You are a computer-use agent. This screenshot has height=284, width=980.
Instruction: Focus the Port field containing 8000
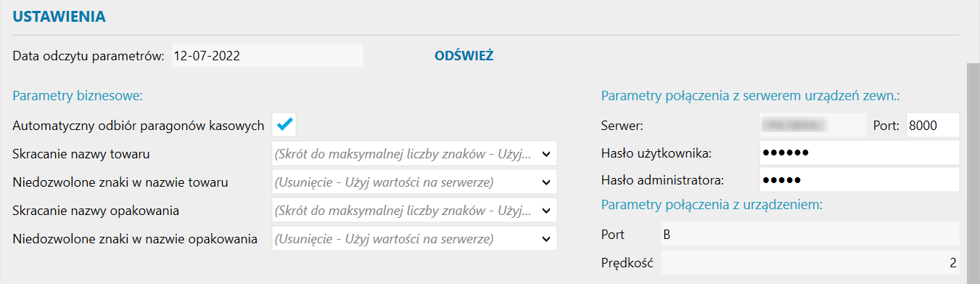(932, 125)
